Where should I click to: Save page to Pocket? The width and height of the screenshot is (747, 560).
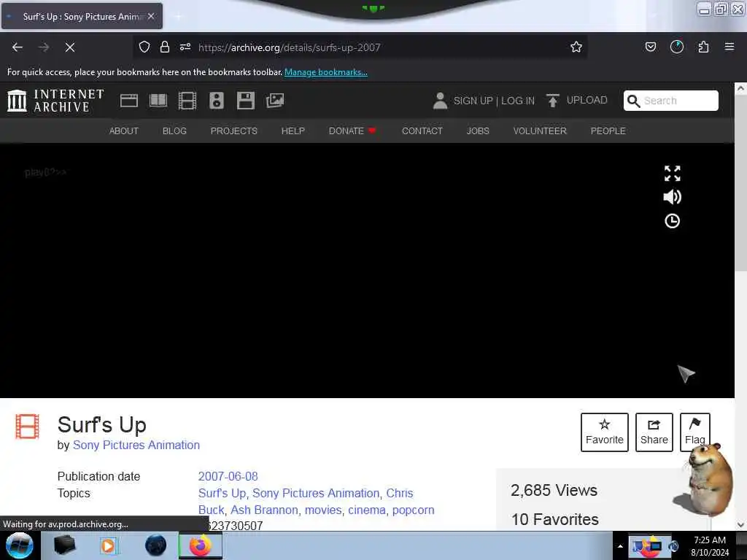[650, 47]
